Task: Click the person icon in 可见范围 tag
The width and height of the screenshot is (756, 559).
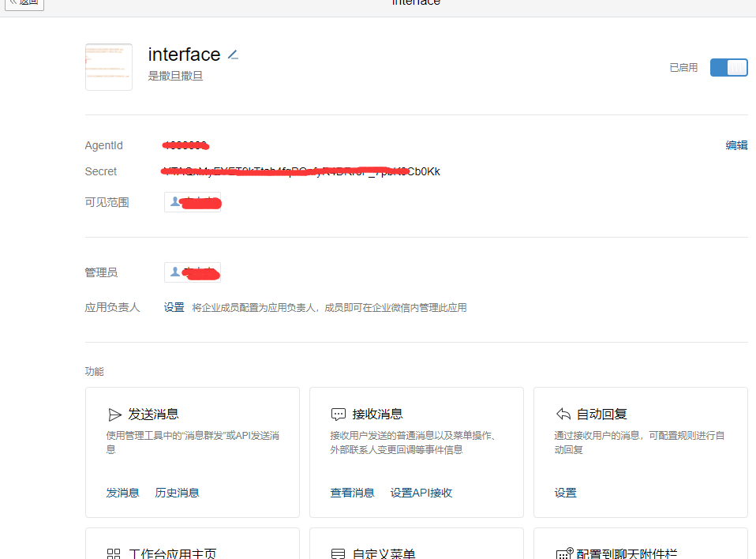Action: coord(175,201)
